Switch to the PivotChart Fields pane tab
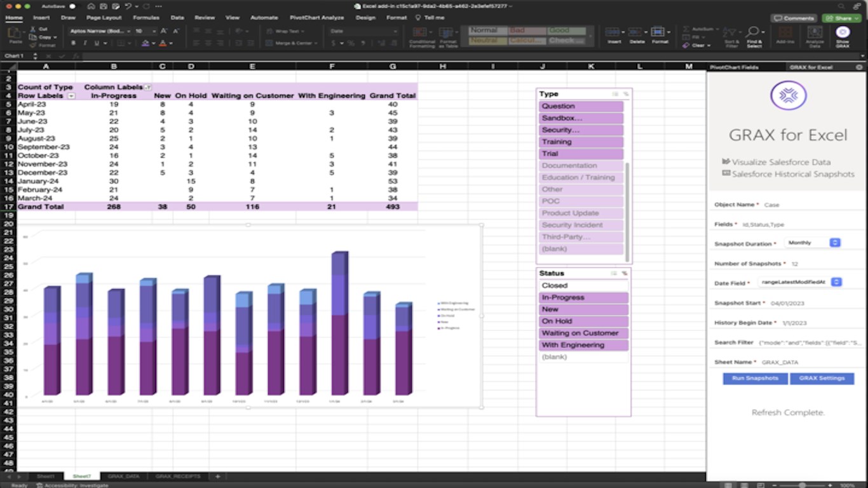This screenshot has width=868, height=488. pyautogui.click(x=734, y=67)
